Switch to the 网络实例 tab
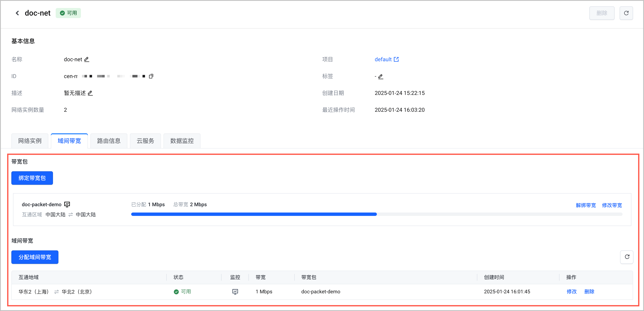 tap(30, 141)
